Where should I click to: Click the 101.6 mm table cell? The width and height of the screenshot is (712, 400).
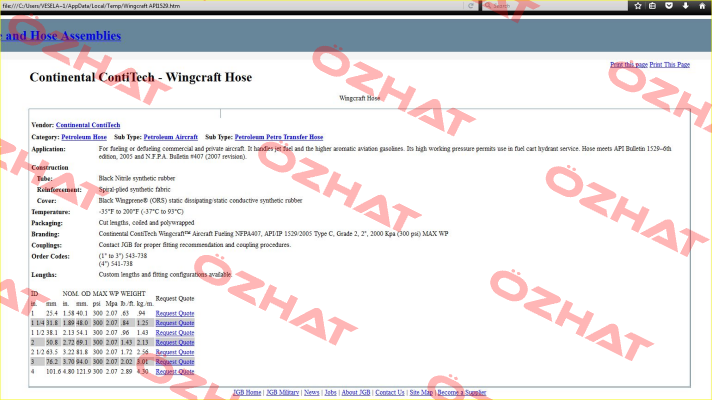click(x=53, y=371)
